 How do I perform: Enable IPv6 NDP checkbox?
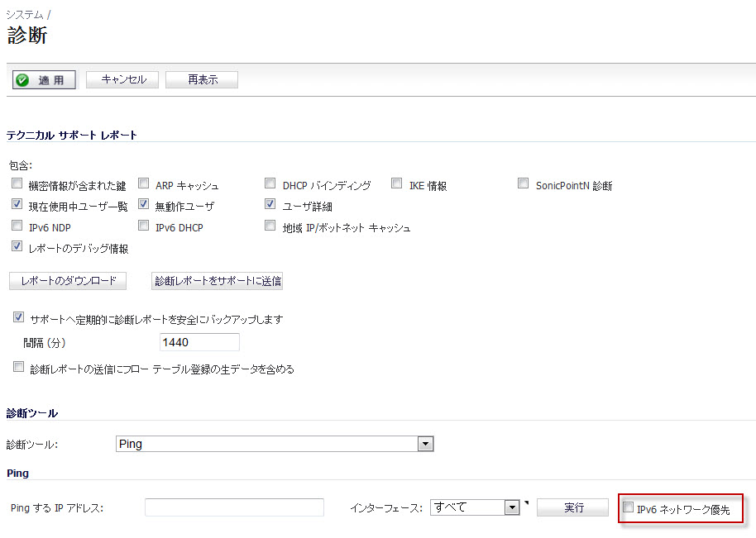(17, 226)
